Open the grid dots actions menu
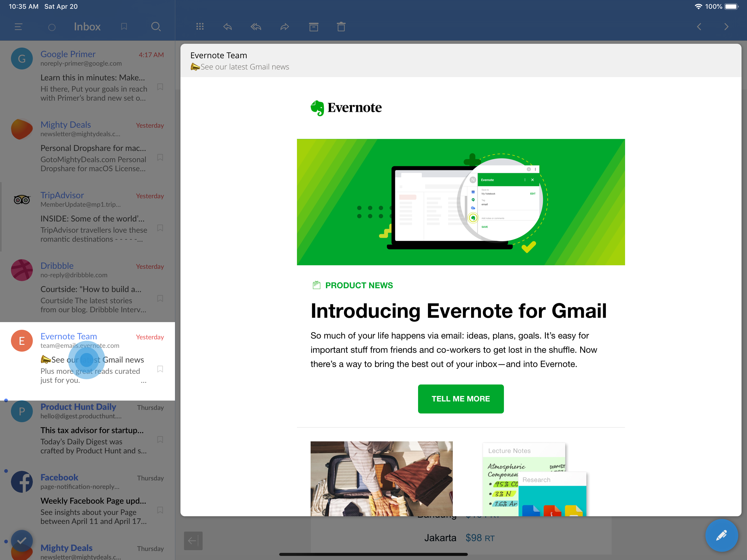The image size is (747, 560). (x=200, y=27)
